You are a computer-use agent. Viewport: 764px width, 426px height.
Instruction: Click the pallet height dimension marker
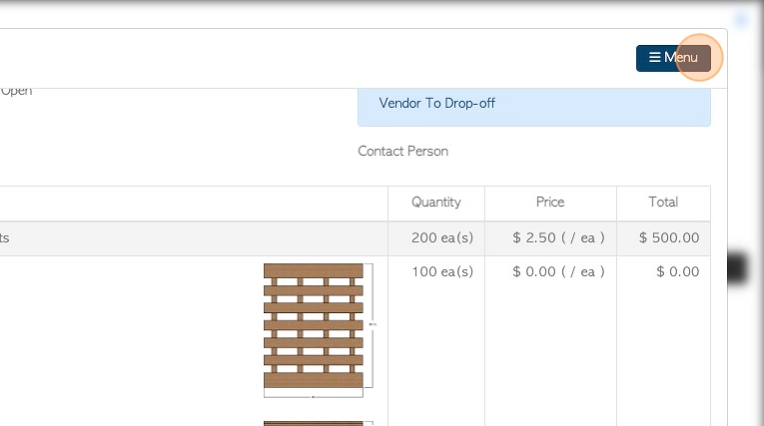(x=372, y=325)
